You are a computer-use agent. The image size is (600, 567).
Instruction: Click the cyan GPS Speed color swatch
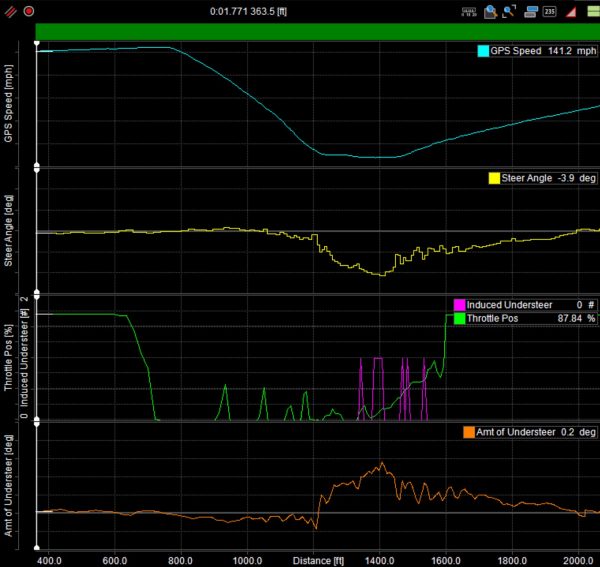pyautogui.click(x=483, y=51)
